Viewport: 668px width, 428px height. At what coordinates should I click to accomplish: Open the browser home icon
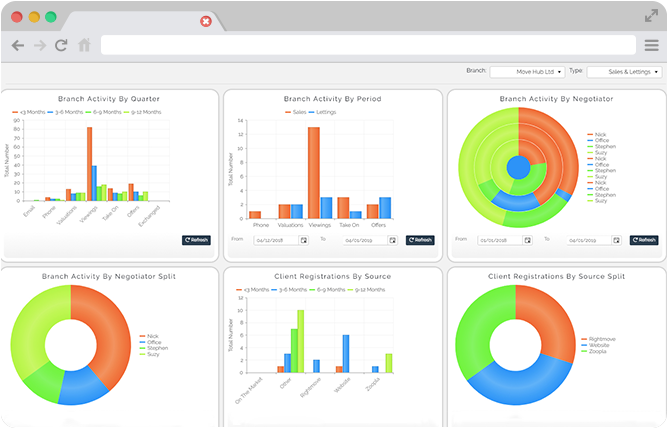(x=84, y=45)
